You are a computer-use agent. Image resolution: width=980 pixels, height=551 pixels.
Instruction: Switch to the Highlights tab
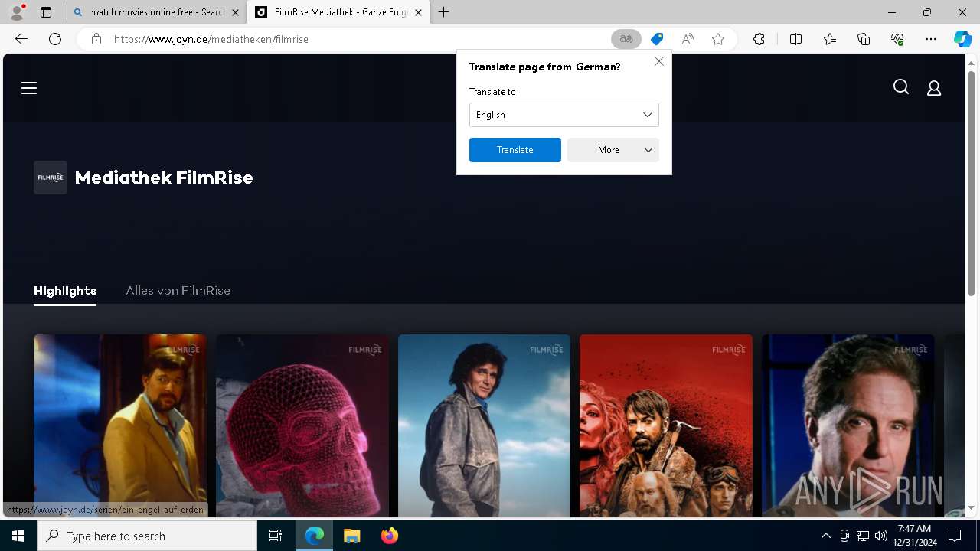click(65, 291)
